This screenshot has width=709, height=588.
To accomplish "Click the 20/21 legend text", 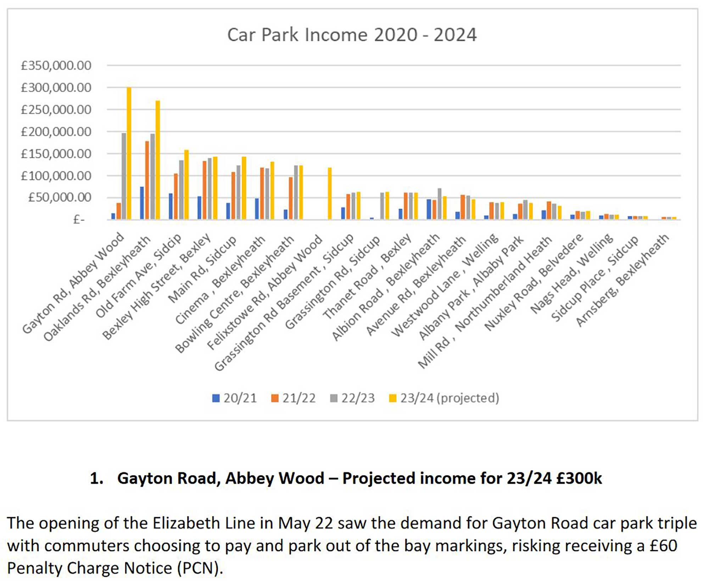I will (x=240, y=398).
